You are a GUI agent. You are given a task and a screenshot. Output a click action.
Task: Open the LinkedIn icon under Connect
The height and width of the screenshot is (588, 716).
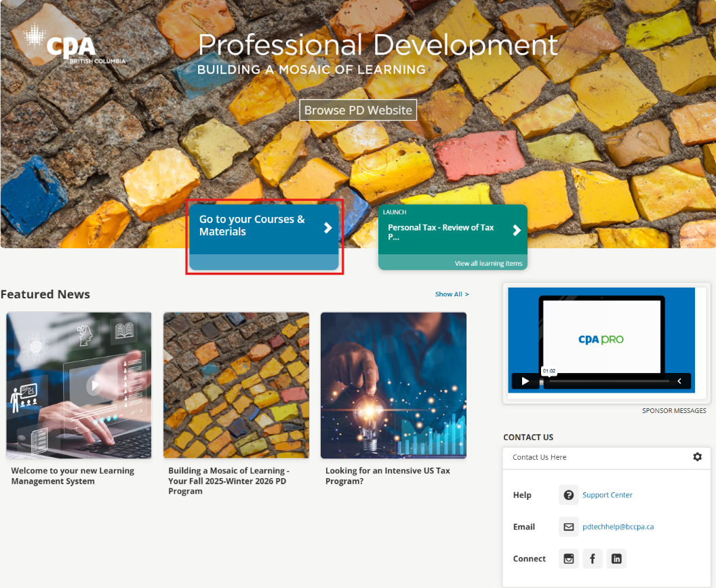[616, 559]
